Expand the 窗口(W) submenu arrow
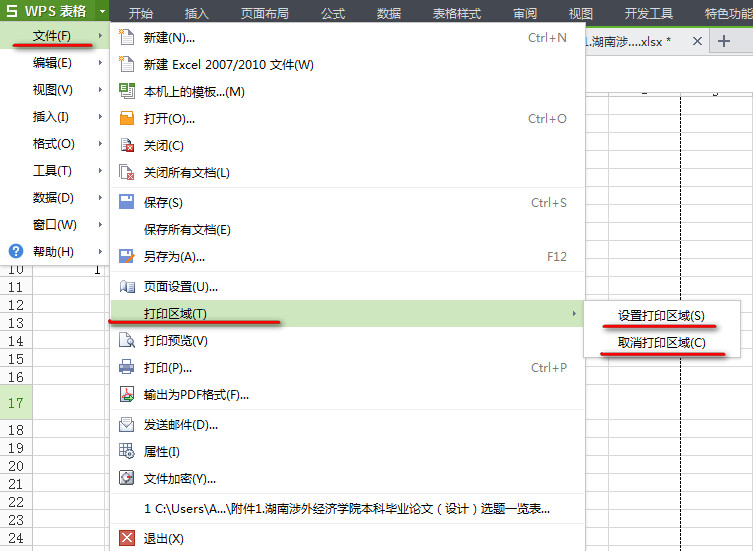The width and height of the screenshot is (753, 551). coord(100,224)
